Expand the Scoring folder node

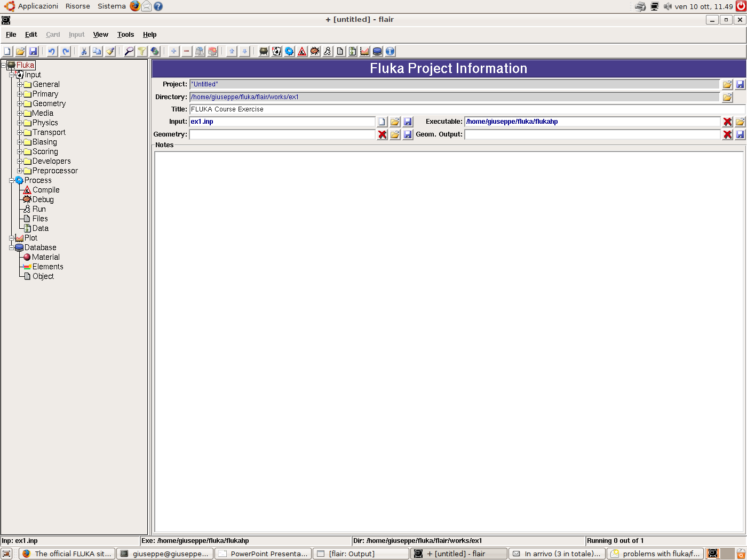click(20, 151)
